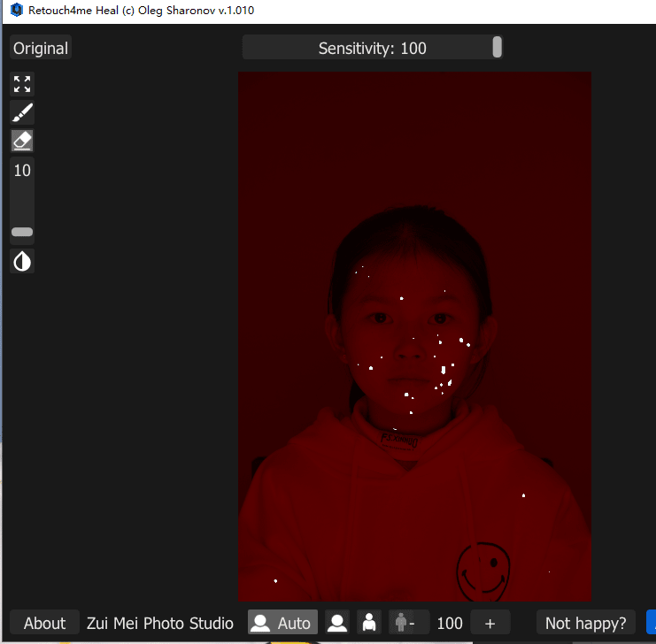Click the mask invert half-drop icon

point(22,261)
